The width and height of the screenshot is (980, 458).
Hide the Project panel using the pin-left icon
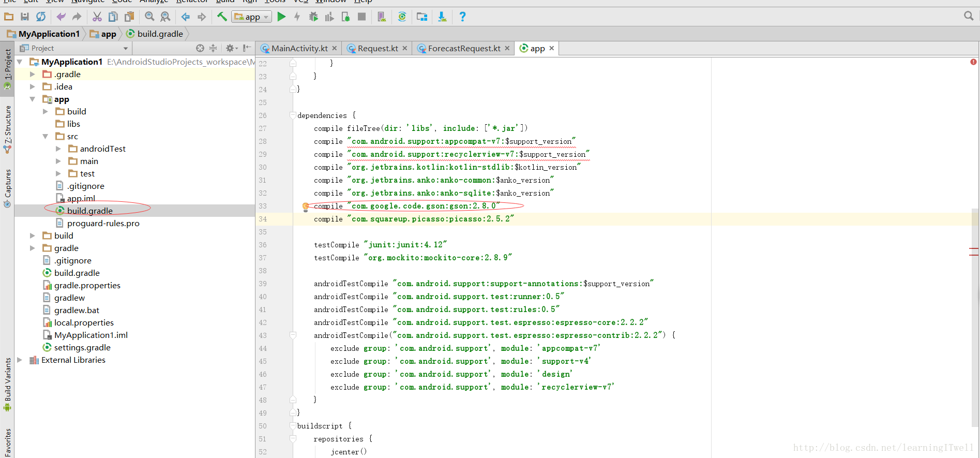247,48
